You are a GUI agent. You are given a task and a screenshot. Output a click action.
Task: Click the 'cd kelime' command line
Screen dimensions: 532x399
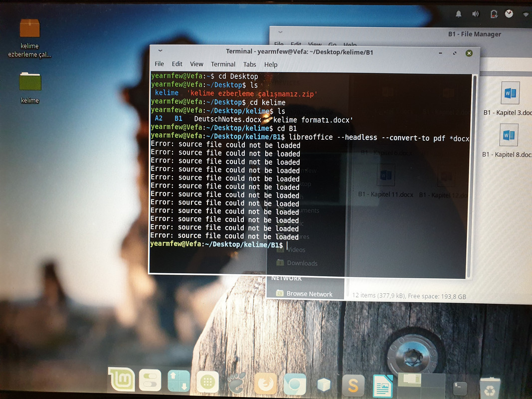[218, 102]
